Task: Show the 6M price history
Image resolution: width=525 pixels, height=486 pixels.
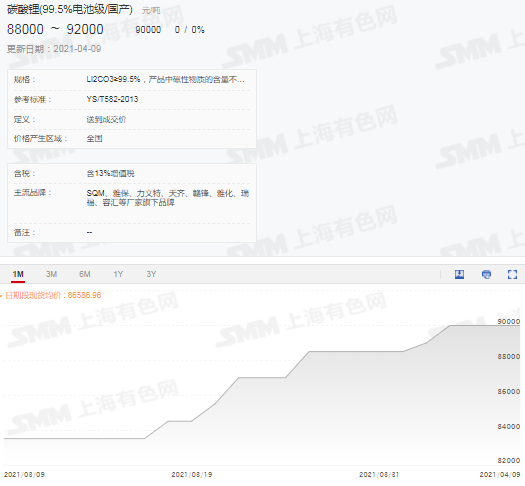Action: click(x=85, y=274)
